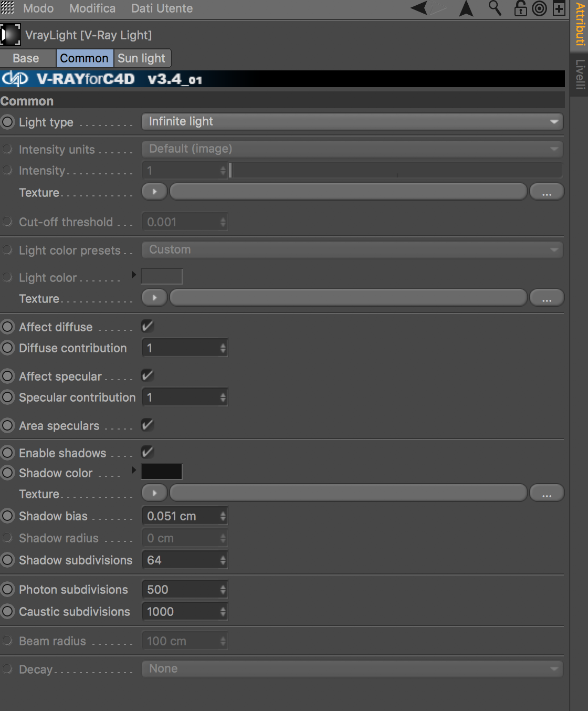Toggle Enable shadows animation circle
This screenshot has height=711, width=588.
coord(7,453)
